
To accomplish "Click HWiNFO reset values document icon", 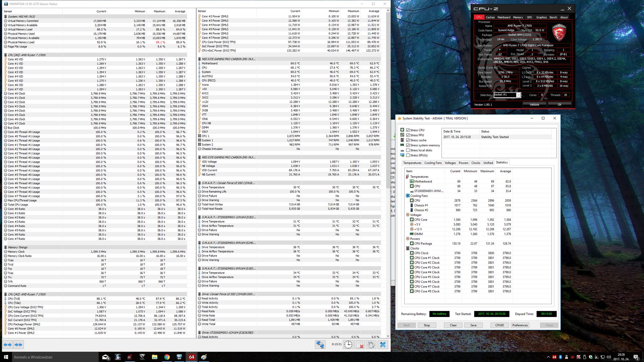I will point(360,344).
